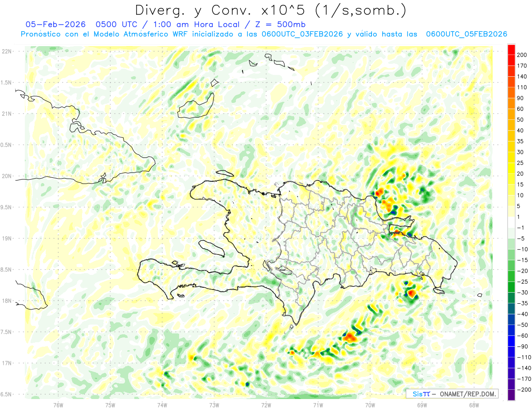Click the '22N' latitude label
The width and height of the screenshot is (532, 411).
pyautogui.click(x=6, y=51)
